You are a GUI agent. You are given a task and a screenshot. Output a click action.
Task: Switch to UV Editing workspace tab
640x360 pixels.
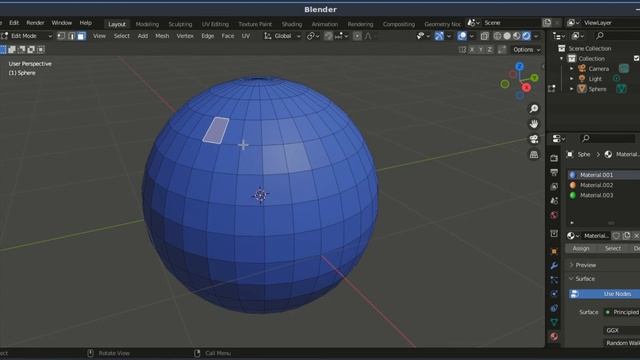[x=215, y=24]
